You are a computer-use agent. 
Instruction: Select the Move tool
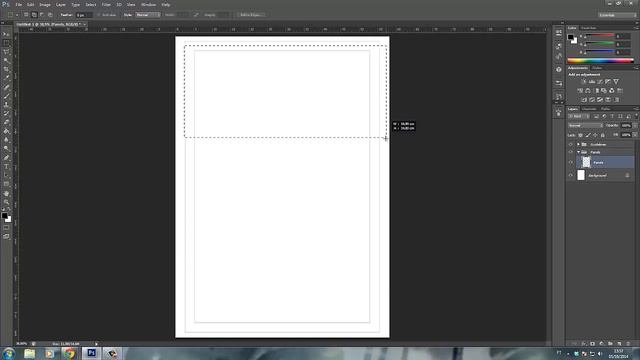(x=6, y=34)
